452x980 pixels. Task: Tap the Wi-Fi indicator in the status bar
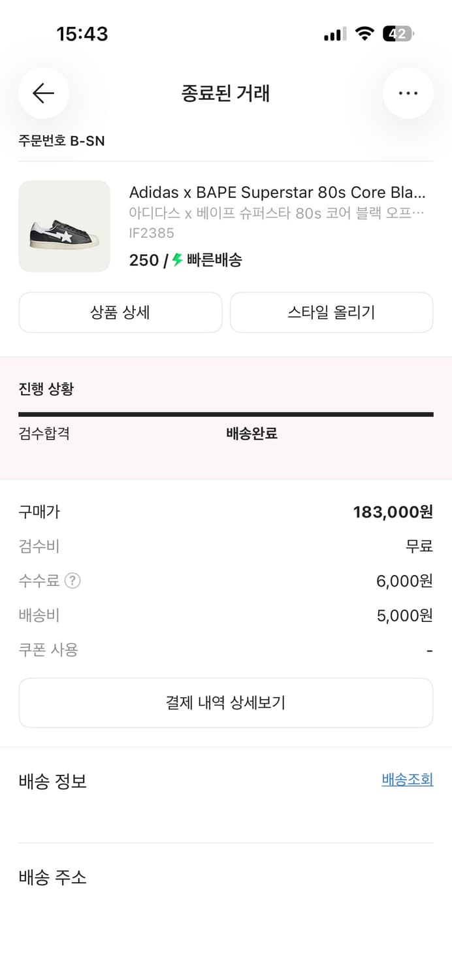click(x=364, y=33)
